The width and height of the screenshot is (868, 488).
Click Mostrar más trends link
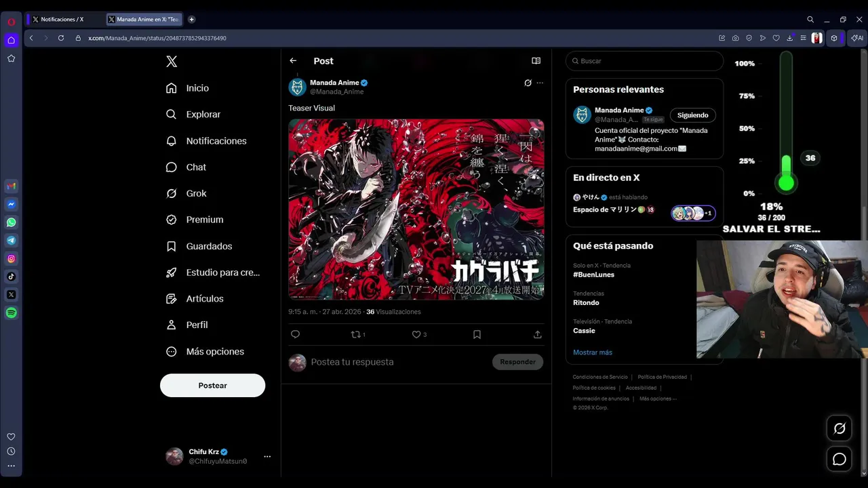pyautogui.click(x=593, y=352)
